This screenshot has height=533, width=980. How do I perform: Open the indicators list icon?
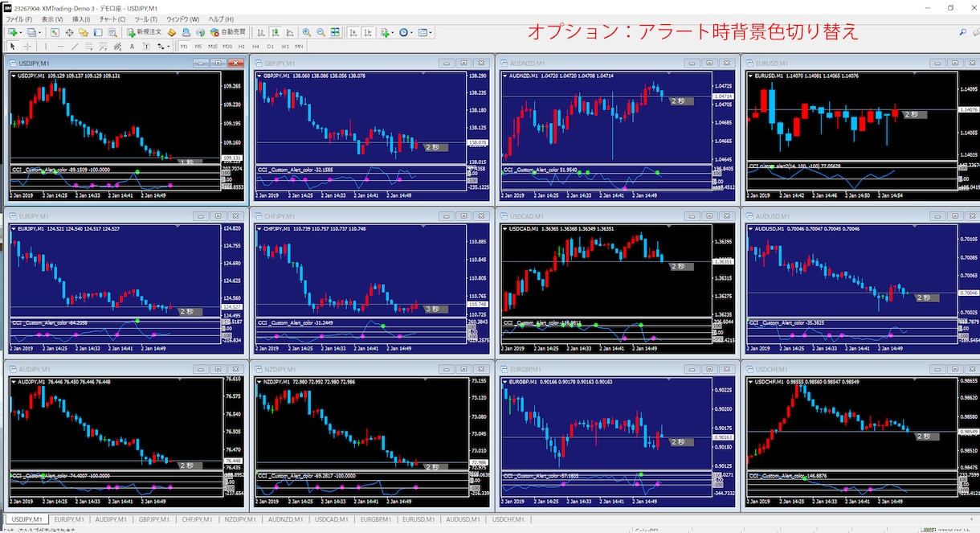(384, 32)
